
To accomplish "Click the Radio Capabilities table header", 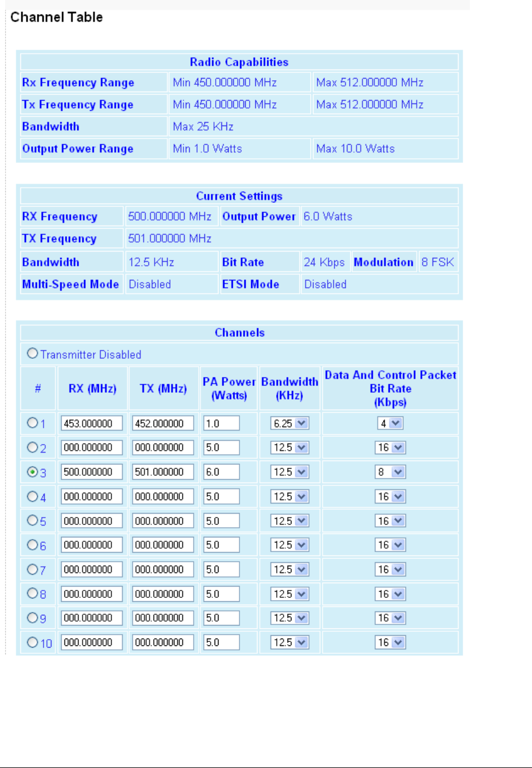I will (239, 62).
